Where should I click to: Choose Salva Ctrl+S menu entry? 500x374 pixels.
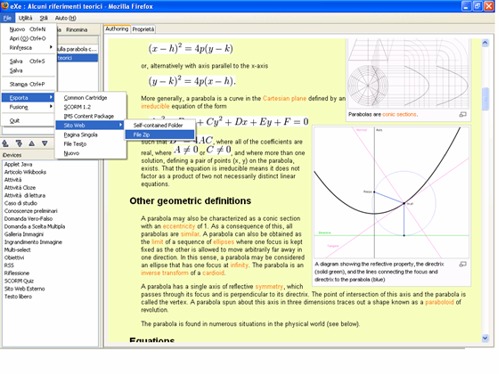[28, 61]
